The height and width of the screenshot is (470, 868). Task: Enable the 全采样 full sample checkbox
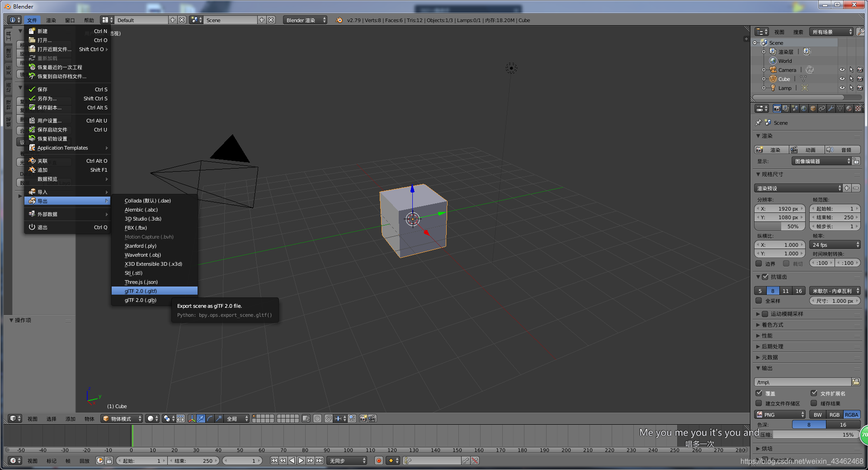[x=759, y=301]
